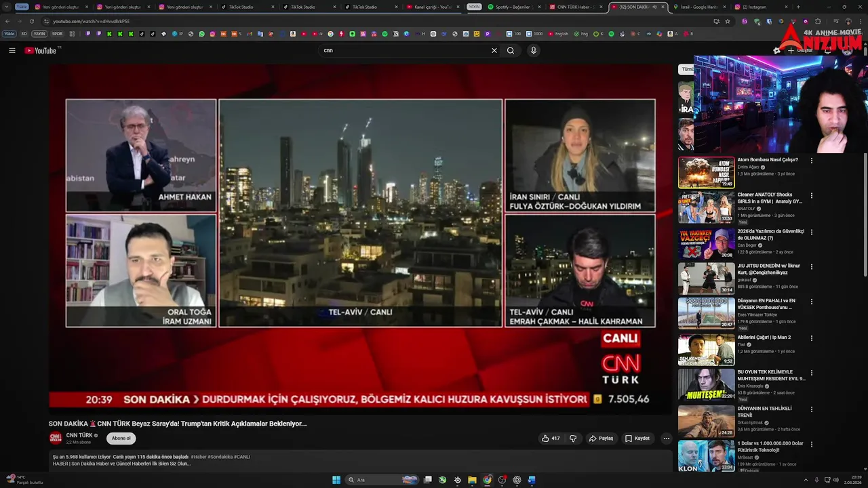This screenshot has height=488, width=868.
Task: Open the 3D bookmark folder
Action: point(24,33)
